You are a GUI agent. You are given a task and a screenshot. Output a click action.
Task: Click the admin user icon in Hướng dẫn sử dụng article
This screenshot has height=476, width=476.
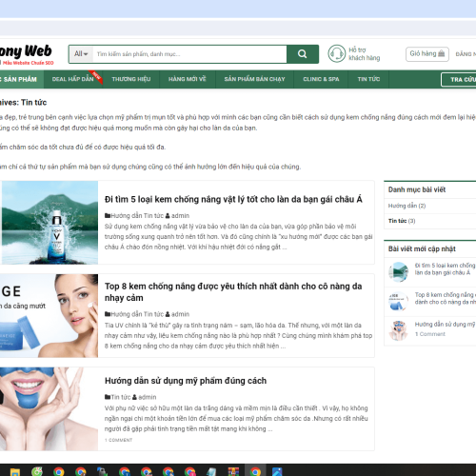point(134,397)
